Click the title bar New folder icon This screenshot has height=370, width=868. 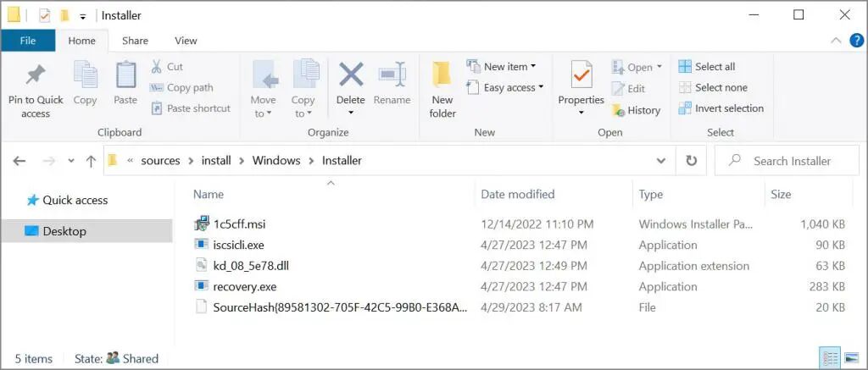pos(64,16)
